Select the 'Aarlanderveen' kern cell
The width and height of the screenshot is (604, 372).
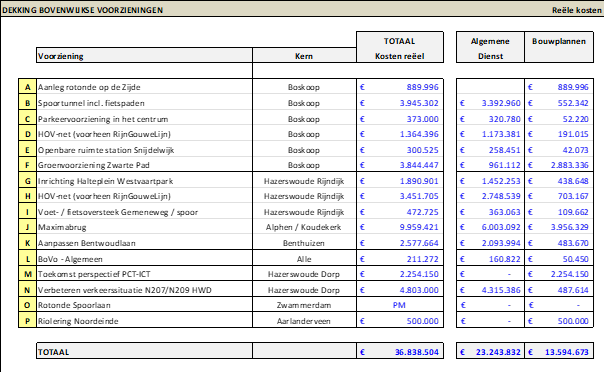click(304, 321)
